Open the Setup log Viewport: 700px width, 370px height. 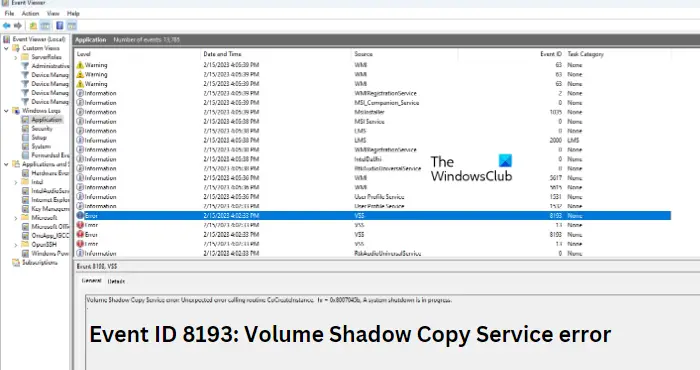tap(39, 137)
